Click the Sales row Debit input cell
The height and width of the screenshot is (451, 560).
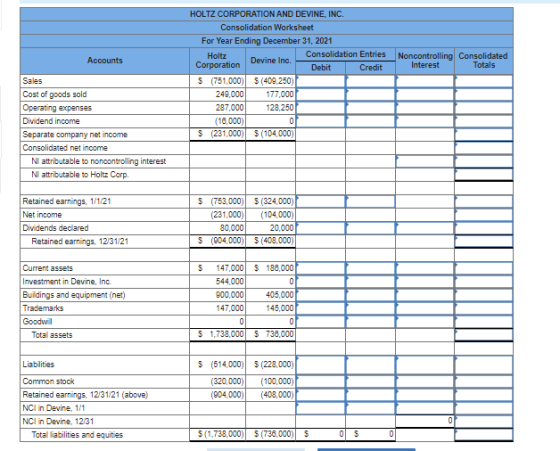[x=321, y=81]
